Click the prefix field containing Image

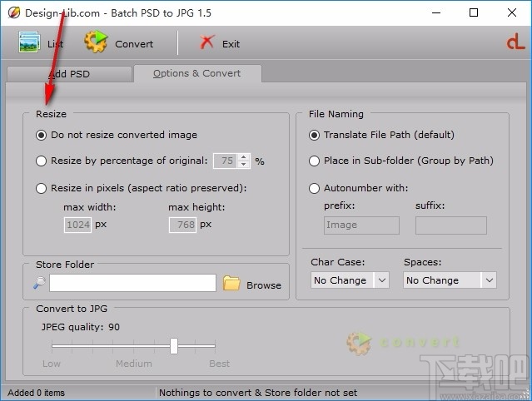pos(361,225)
